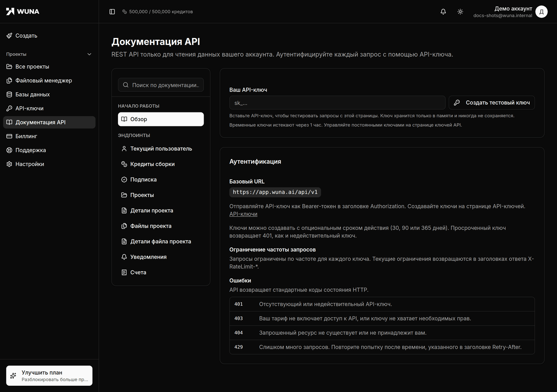Open Build credits endpoint
Screen dimensions: 557x392
click(161, 164)
